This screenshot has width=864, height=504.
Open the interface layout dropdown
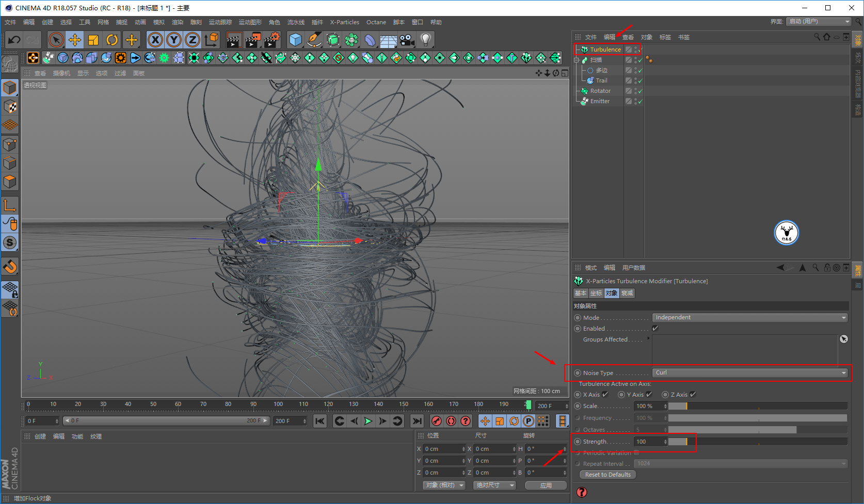click(819, 21)
